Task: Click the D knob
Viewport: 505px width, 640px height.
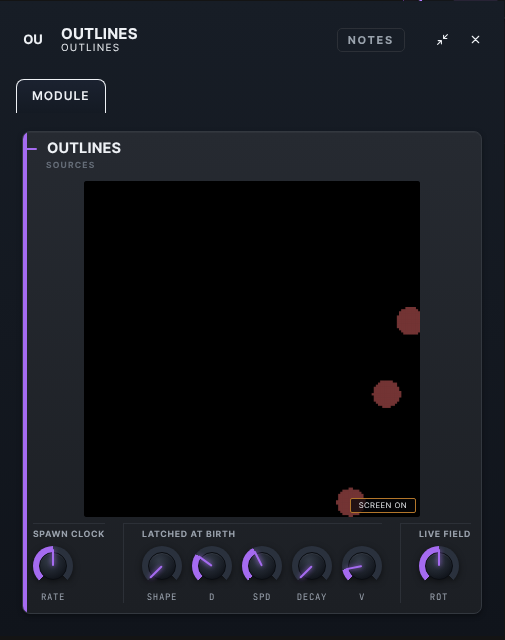Action: [212, 566]
